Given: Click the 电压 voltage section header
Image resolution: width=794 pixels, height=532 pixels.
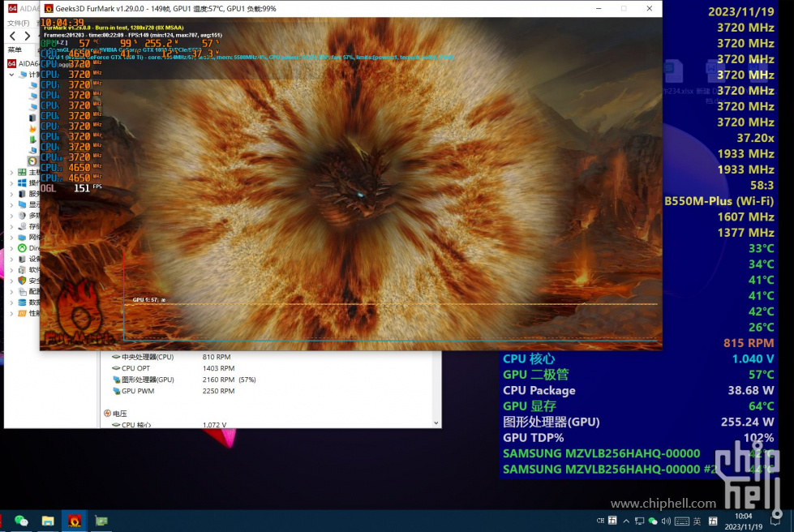Looking at the screenshot, I should [115, 414].
